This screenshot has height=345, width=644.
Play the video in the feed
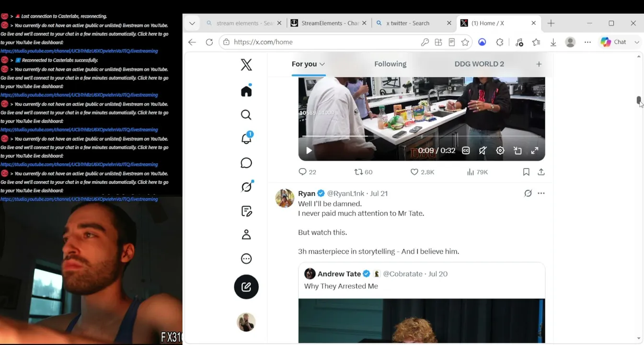(x=309, y=150)
